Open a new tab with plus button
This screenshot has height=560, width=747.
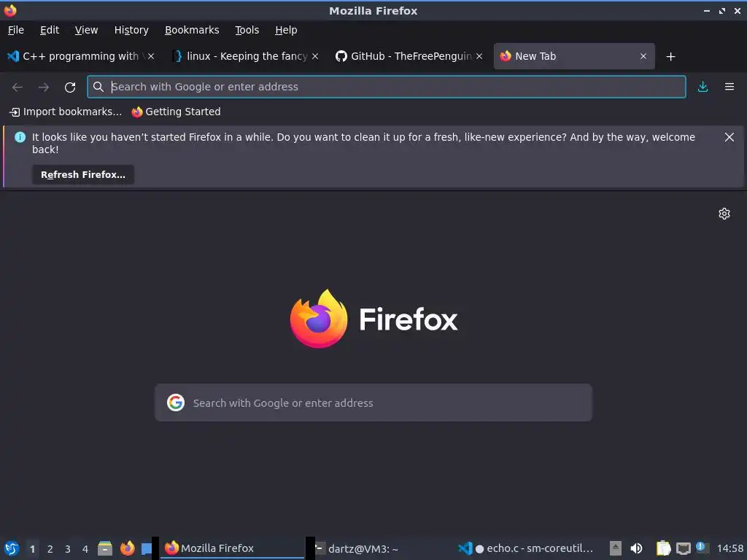point(671,57)
